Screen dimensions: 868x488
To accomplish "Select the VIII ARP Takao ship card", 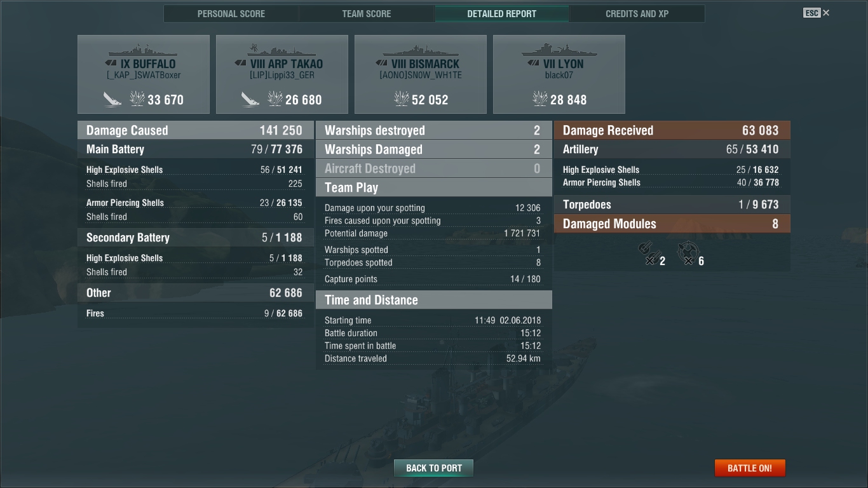I will 282,74.
